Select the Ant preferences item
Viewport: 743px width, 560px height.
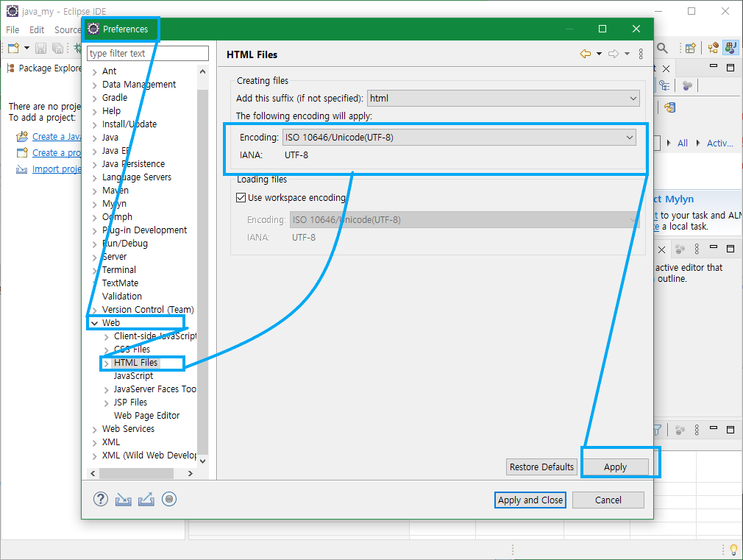tap(109, 71)
